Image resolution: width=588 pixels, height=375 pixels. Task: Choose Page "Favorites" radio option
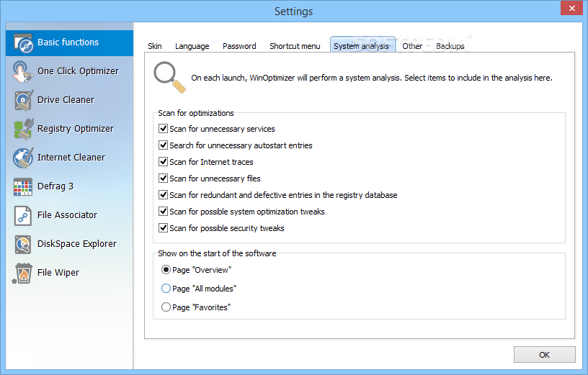click(x=166, y=307)
